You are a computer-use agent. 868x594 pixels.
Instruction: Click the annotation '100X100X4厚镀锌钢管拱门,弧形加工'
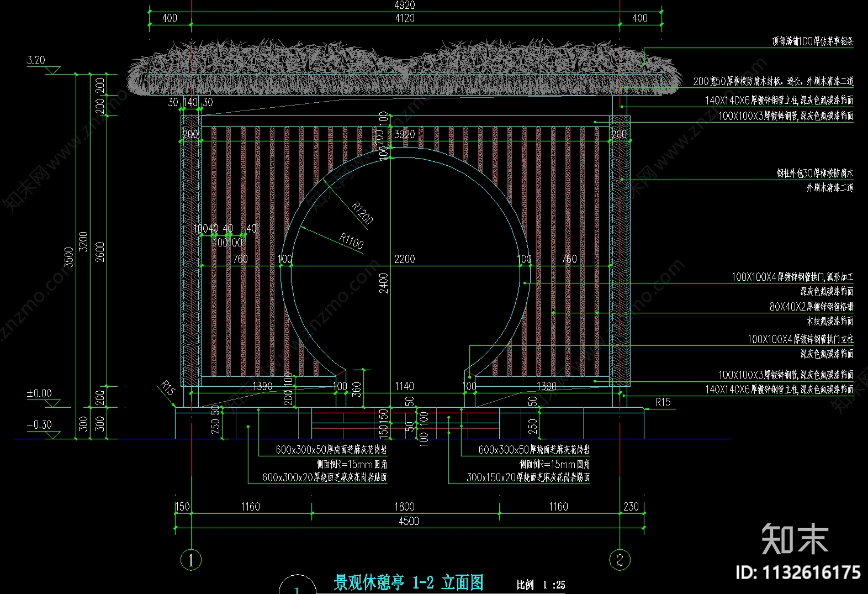792,277
